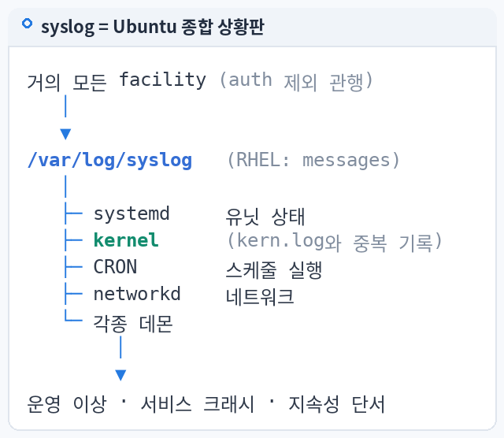Select the CRON tree entry
Image resolution: width=504 pixels, height=438 pixels.
[x=115, y=267]
